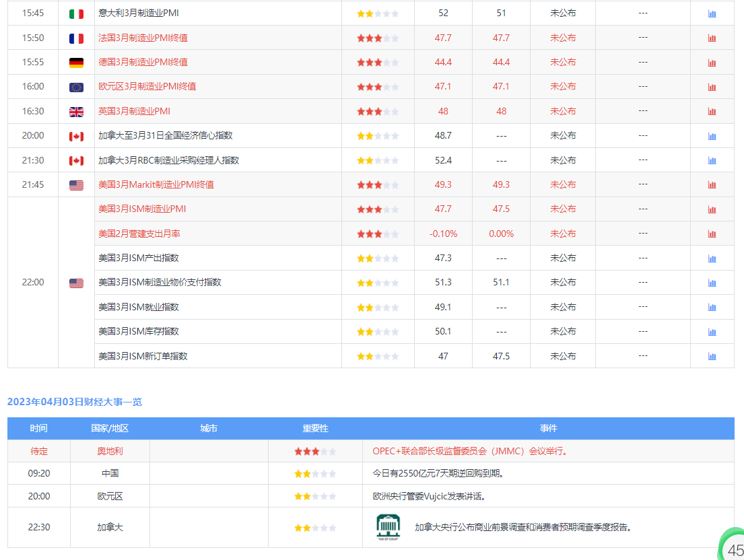Click the France flag icon at 15:50

(x=76, y=38)
